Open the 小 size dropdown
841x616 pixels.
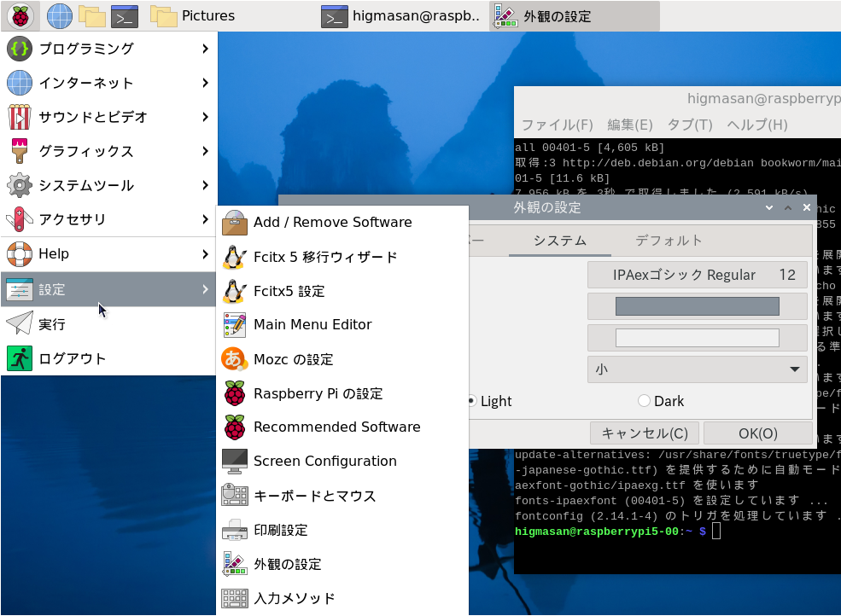click(697, 369)
